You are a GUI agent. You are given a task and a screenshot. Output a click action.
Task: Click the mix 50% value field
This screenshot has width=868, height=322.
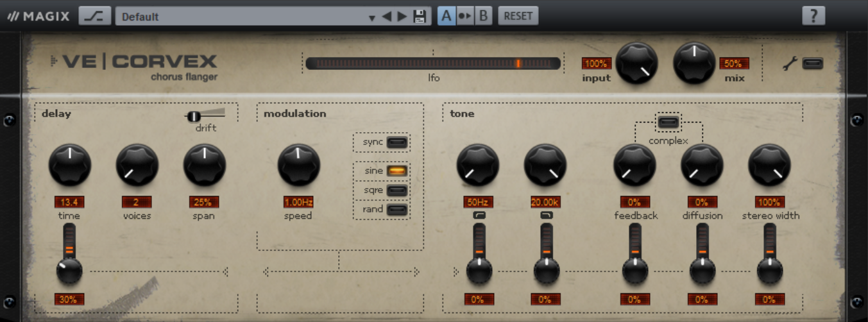tap(734, 64)
